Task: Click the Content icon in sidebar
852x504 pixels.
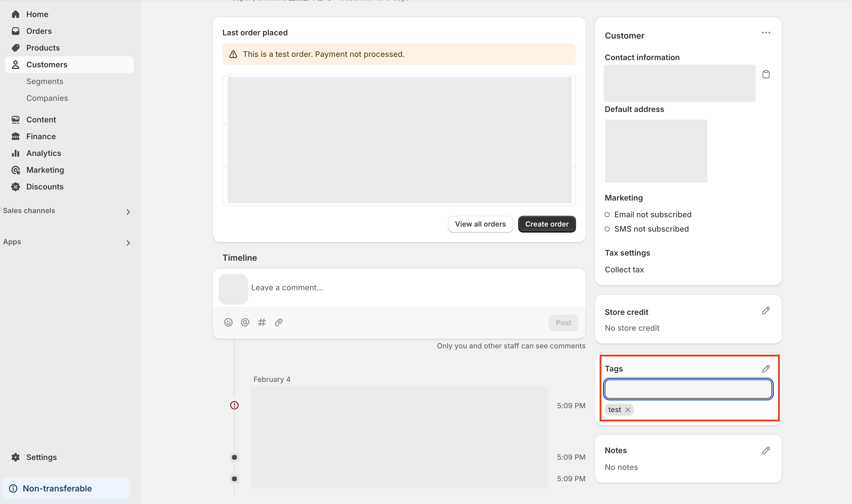Action: click(16, 119)
